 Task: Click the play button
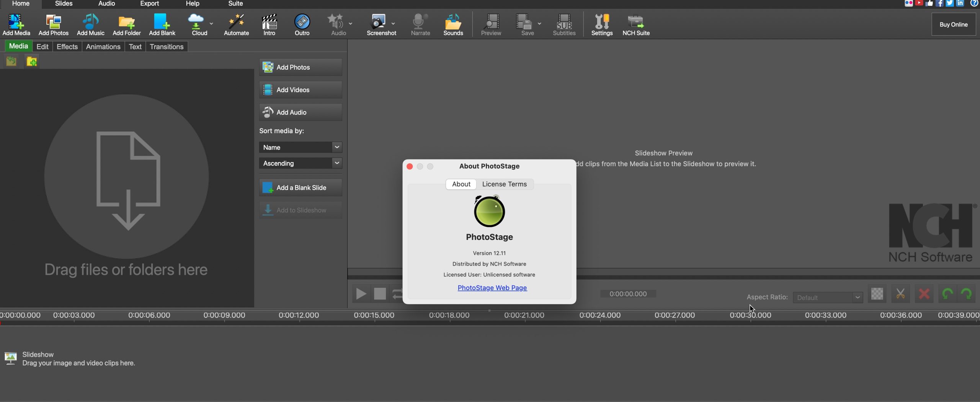point(361,294)
